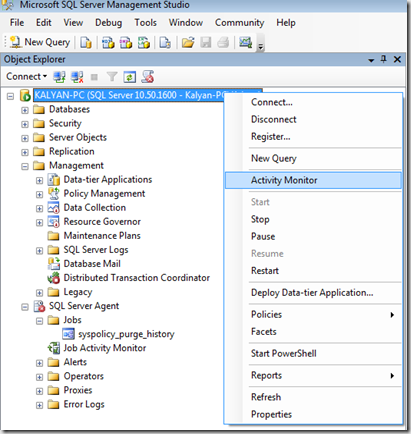This screenshot has height=434, width=411.
Task: Click the SQL Server Compact Query icon
Action: point(165,43)
